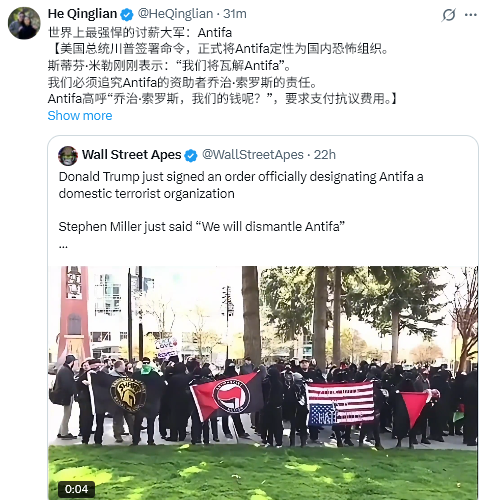Open the @HeQinglian handle link

pos(175,14)
